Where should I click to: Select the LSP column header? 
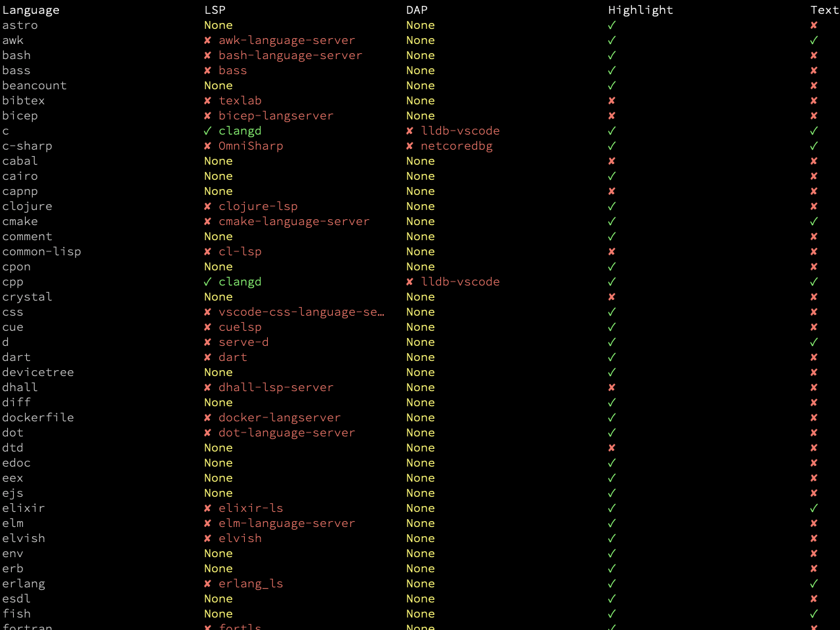coord(215,10)
